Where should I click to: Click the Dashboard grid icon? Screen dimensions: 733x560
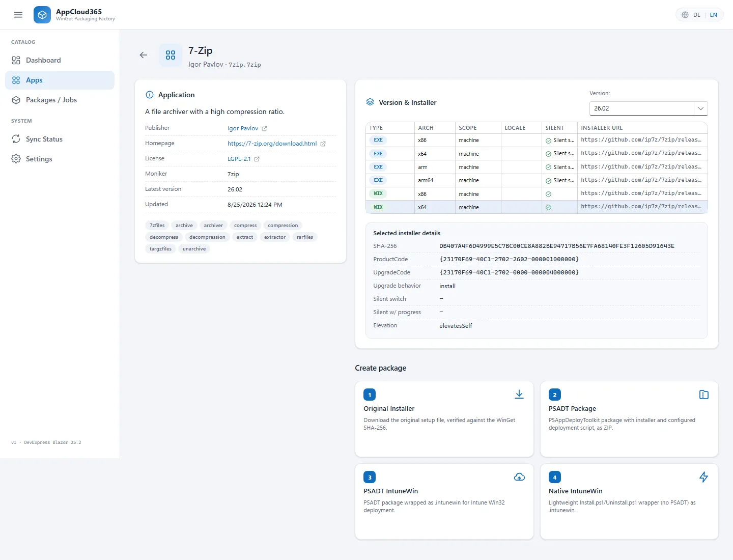click(x=16, y=60)
